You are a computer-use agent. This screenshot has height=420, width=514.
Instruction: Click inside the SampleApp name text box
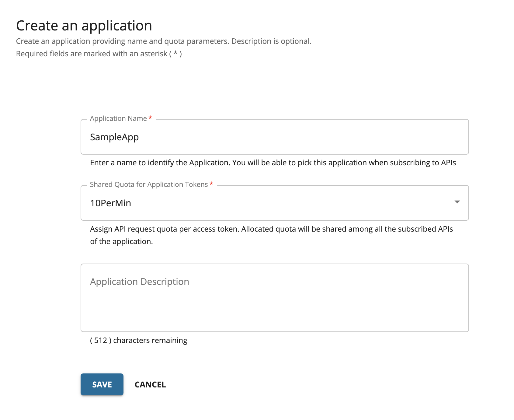click(213, 137)
